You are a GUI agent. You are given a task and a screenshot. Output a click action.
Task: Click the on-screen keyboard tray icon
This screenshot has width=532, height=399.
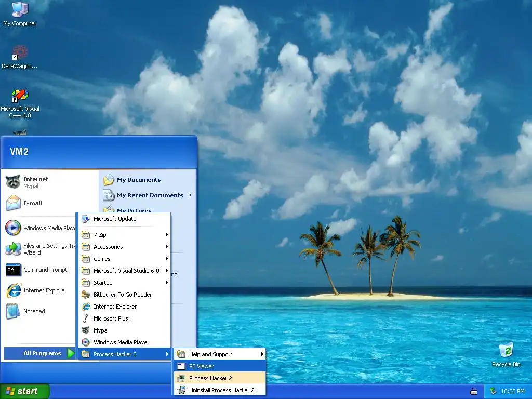[474, 392]
